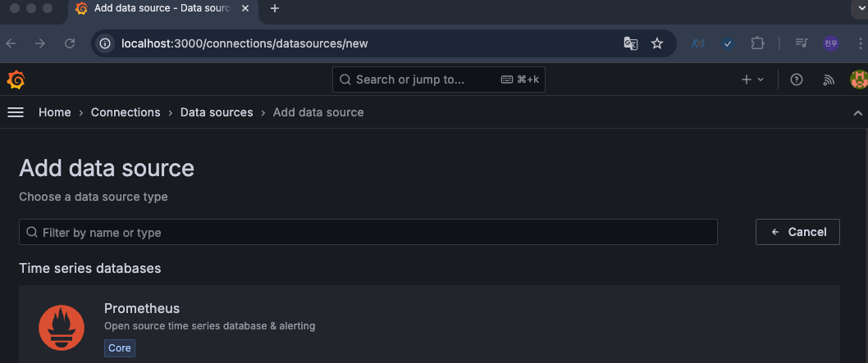Select the Add data source browser tab
Viewport: 868px width, 363px height.
162,9
